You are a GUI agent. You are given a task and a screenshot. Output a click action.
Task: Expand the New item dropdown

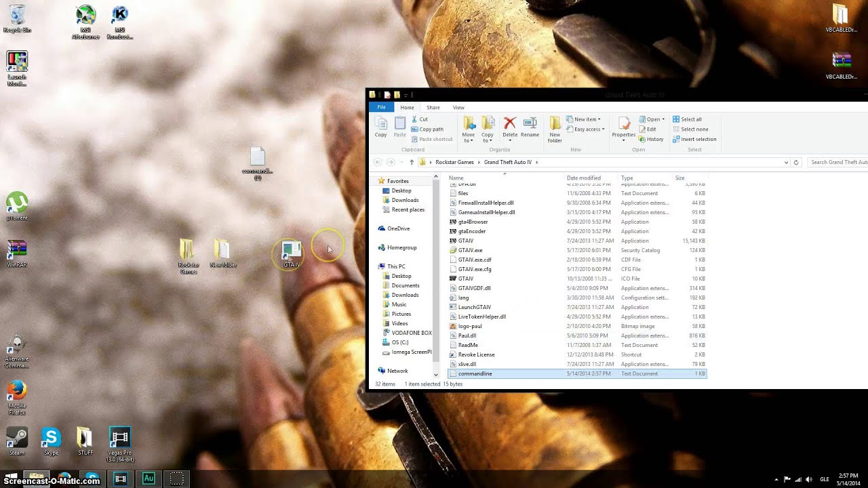click(584, 119)
